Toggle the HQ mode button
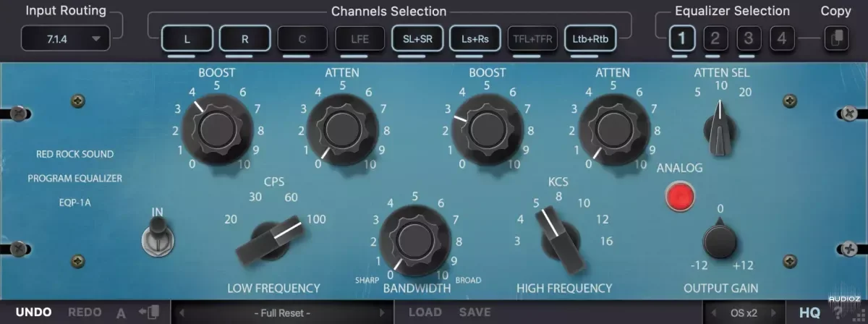The image size is (868, 324). coord(810,312)
